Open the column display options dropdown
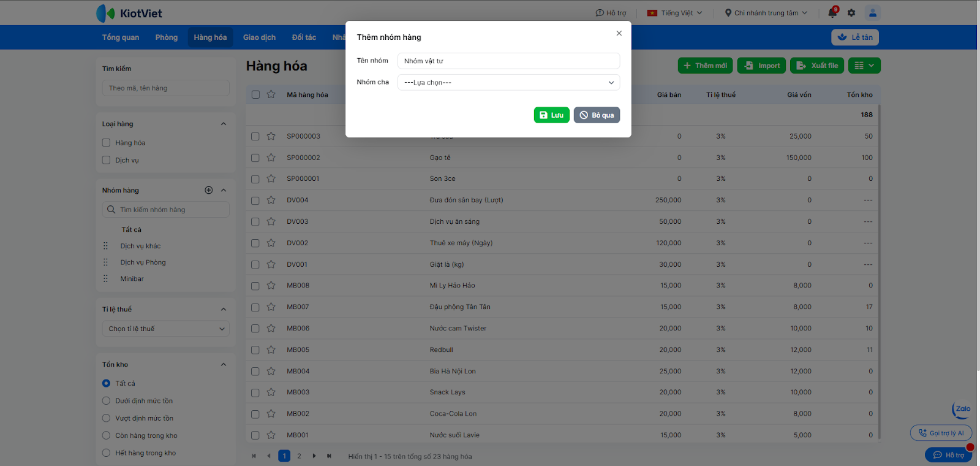980x466 pixels. 864,66
